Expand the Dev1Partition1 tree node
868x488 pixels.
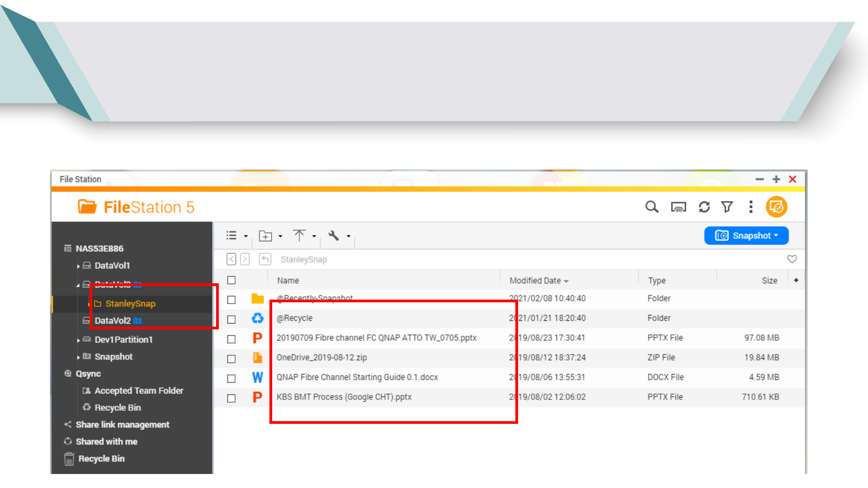coord(78,340)
